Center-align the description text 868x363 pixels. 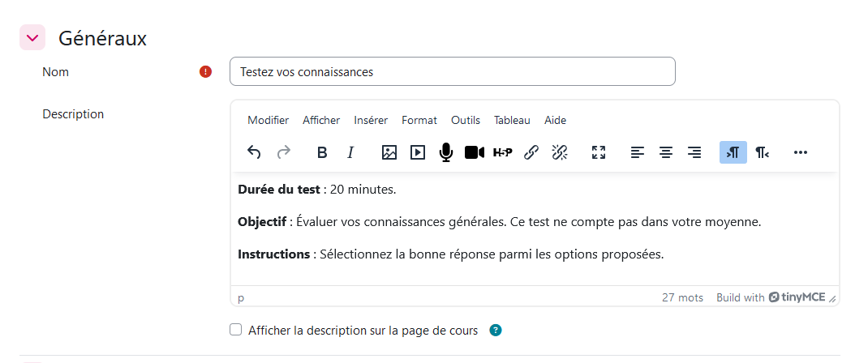[666, 152]
